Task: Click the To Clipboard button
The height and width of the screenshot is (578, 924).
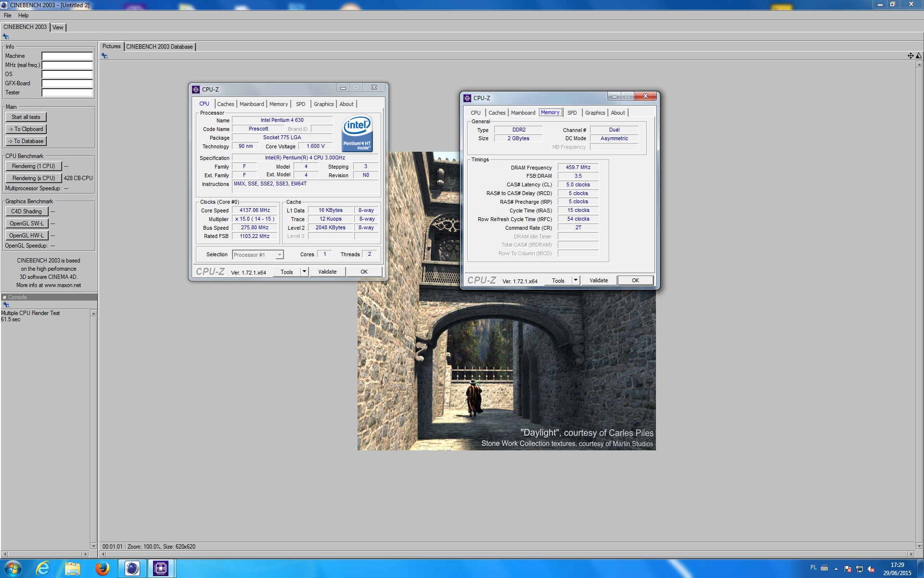Action: (x=26, y=129)
